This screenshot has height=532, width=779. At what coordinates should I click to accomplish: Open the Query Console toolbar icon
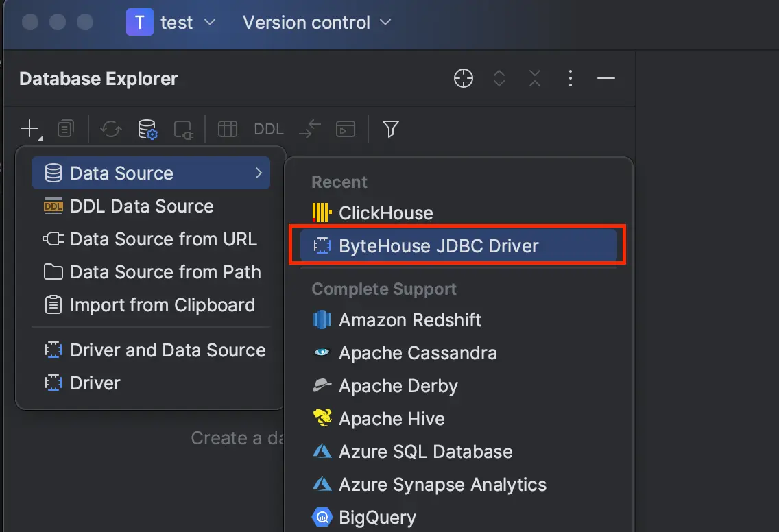pyautogui.click(x=346, y=129)
